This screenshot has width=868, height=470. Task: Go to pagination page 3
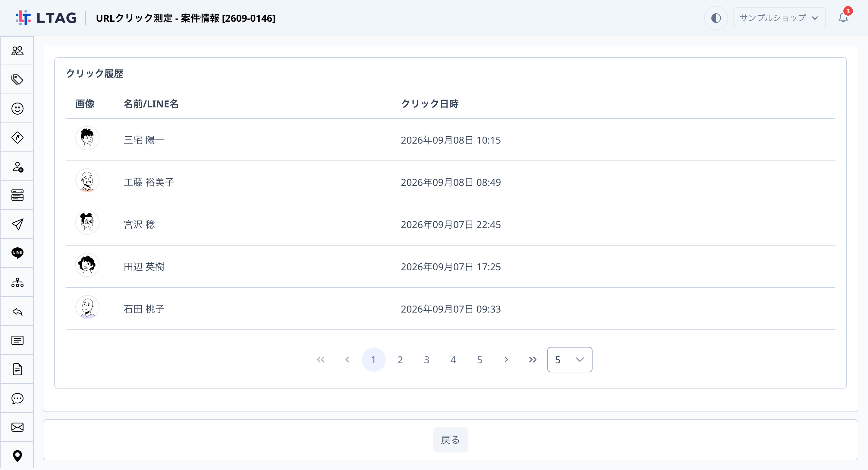point(426,359)
